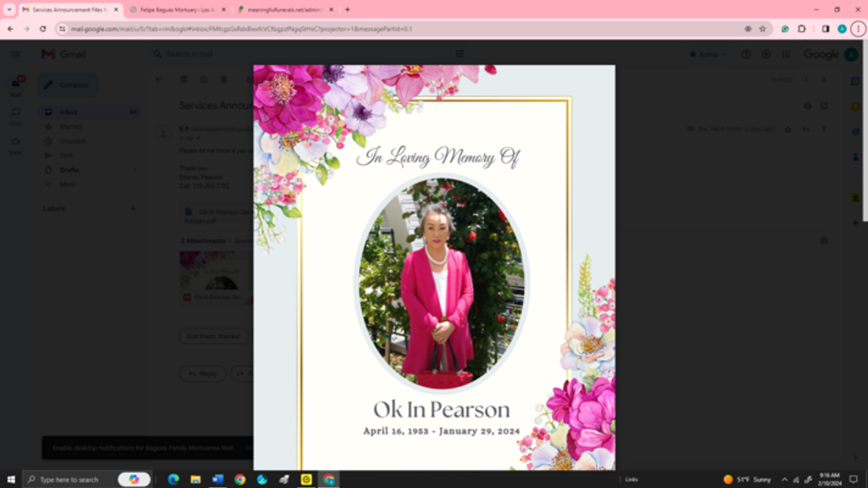The height and width of the screenshot is (488, 868).
Task: Open the Inbox folder
Action: tap(88, 112)
